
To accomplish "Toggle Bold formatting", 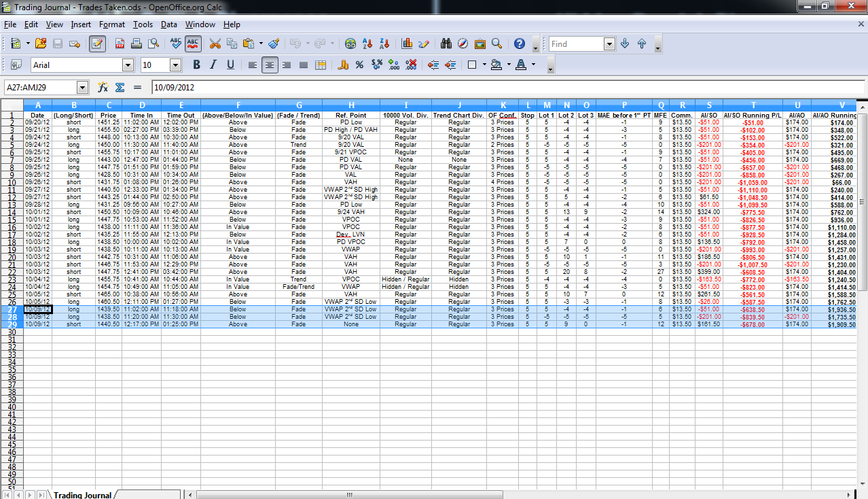I will click(x=197, y=65).
